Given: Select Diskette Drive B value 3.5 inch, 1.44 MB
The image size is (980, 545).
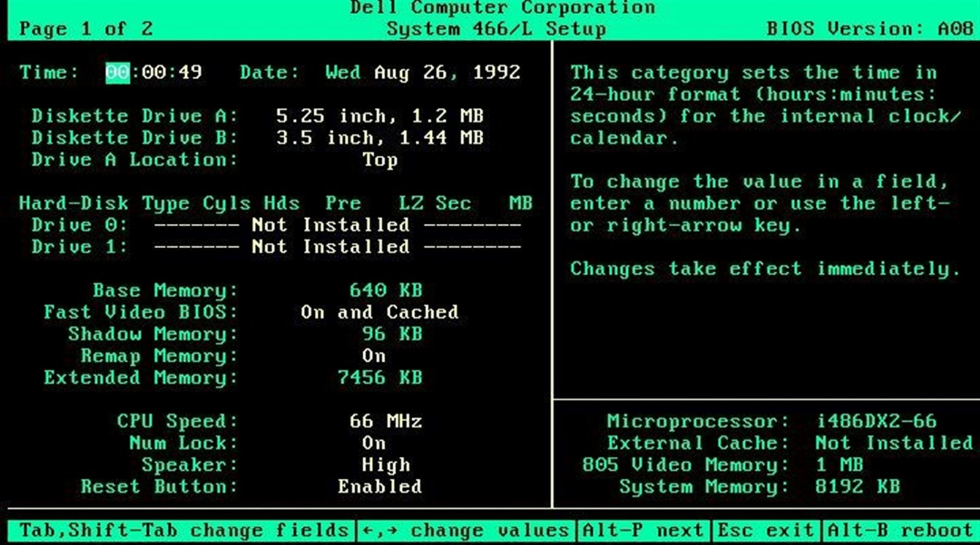Looking at the screenshot, I should tap(380, 137).
